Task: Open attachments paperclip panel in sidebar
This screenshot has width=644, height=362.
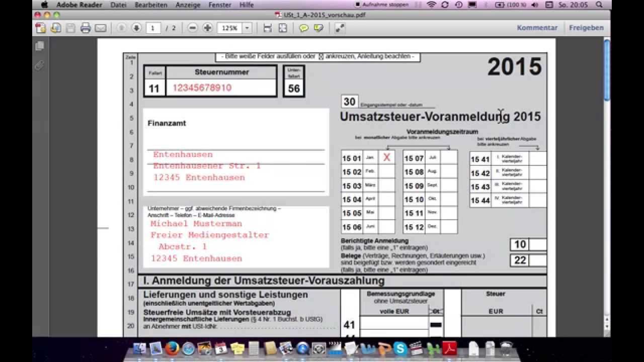Action: point(40,65)
